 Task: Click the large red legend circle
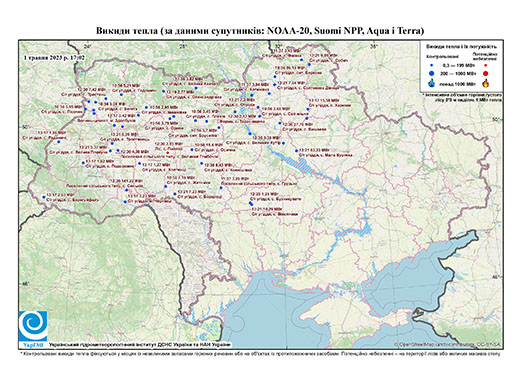(x=485, y=74)
